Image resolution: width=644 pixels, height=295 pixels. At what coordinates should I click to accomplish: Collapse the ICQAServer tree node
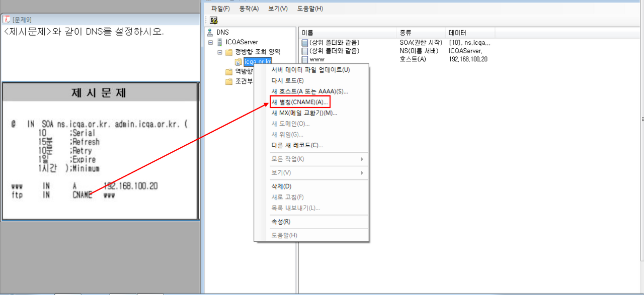[211, 42]
